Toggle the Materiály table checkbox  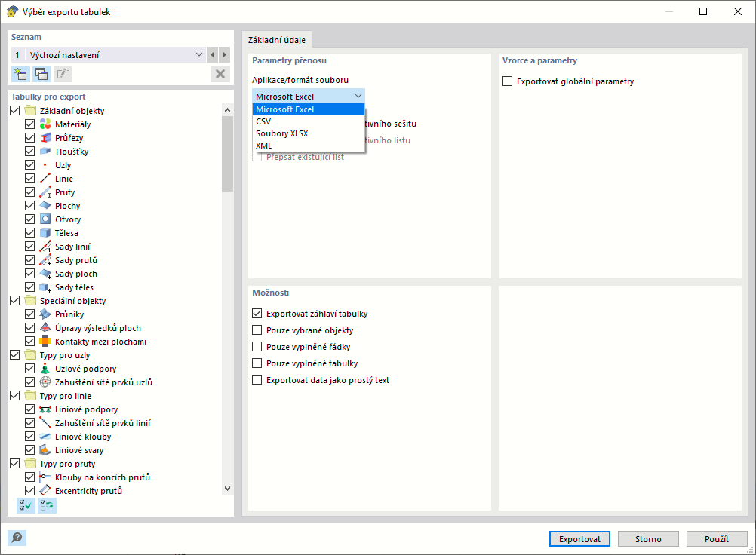pyautogui.click(x=30, y=124)
